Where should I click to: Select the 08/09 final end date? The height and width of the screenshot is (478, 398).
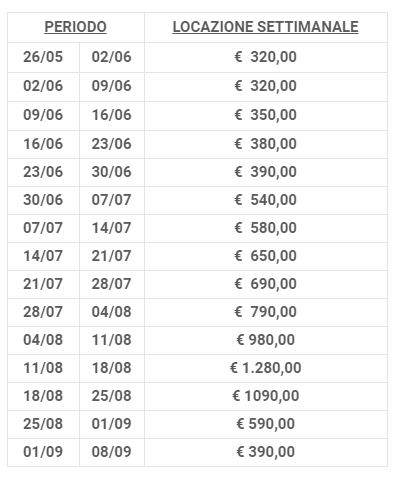pyautogui.click(x=111, y=452)
